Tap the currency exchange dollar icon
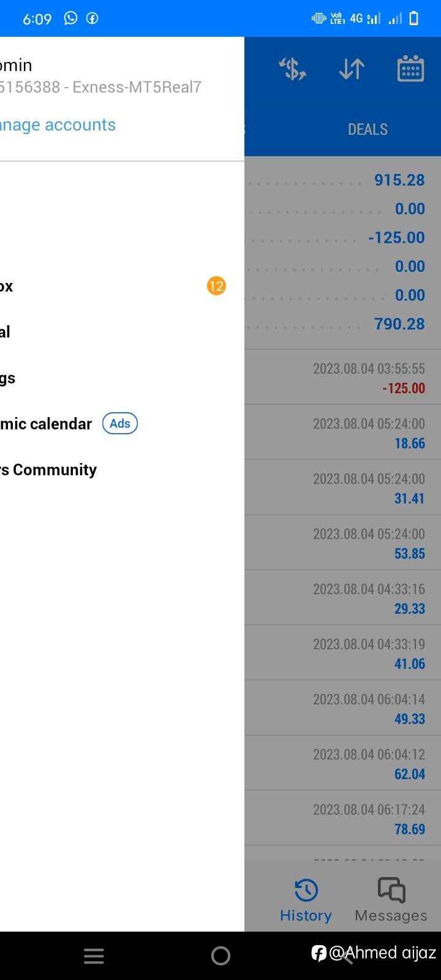This screenshot has height=980, width=441. [292, 69]
